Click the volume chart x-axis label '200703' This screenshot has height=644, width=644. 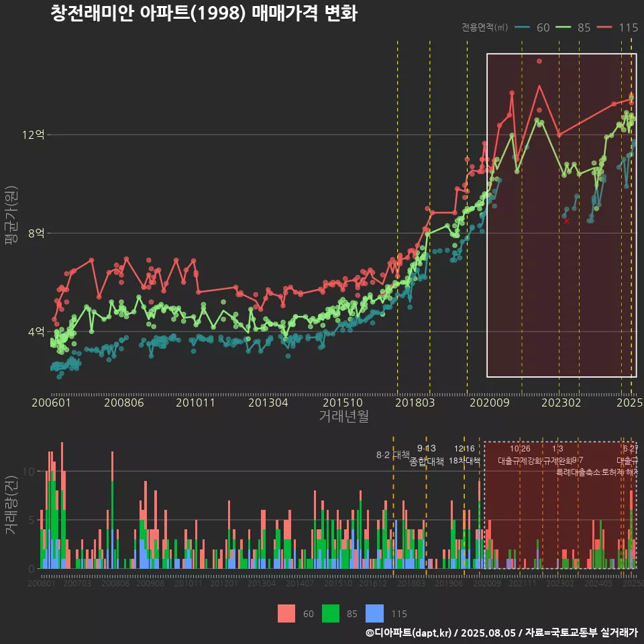pos(76,583)
